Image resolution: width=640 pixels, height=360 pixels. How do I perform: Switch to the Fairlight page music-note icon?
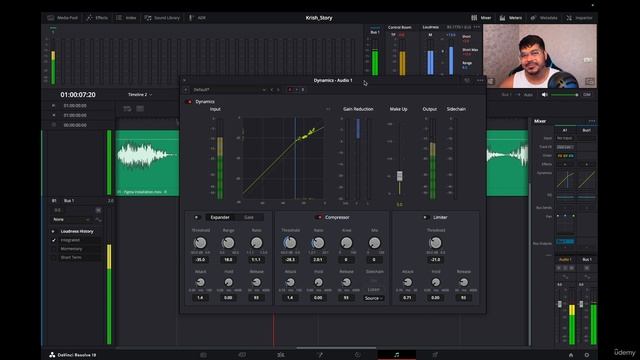pyautogui.click(x=396, y=355)
